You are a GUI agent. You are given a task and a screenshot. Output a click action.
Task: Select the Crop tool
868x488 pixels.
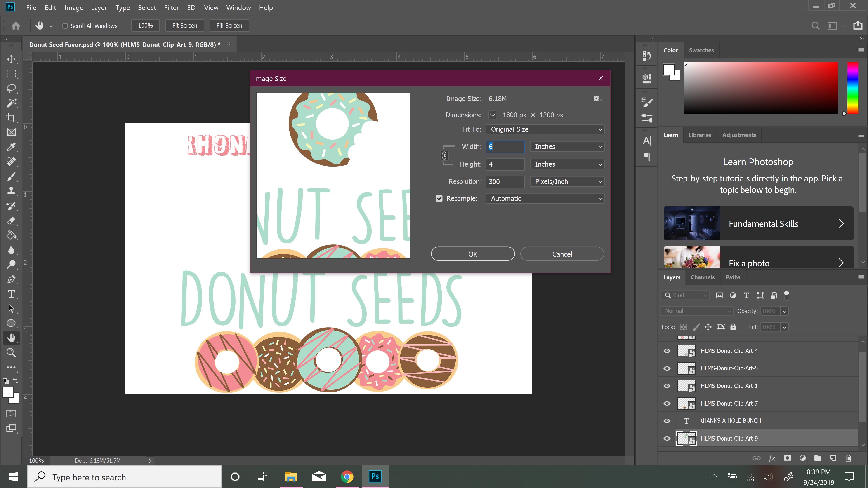coord(11,117)
